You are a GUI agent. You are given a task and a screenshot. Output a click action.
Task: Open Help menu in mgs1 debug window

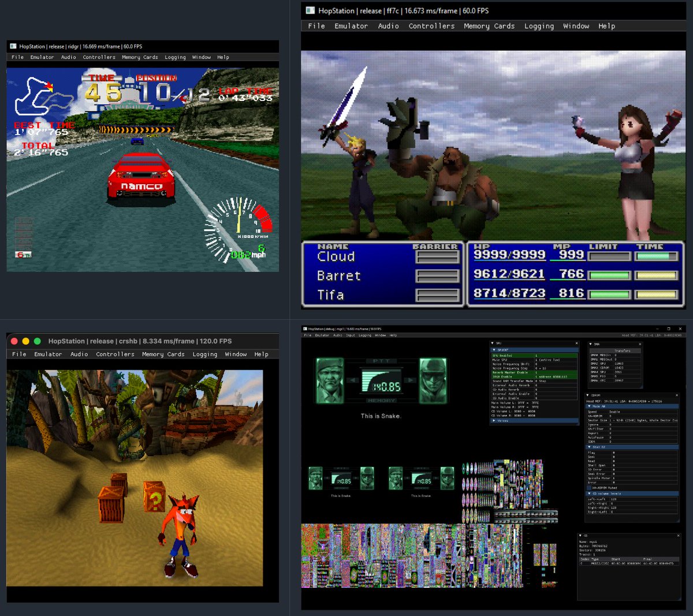393,335
